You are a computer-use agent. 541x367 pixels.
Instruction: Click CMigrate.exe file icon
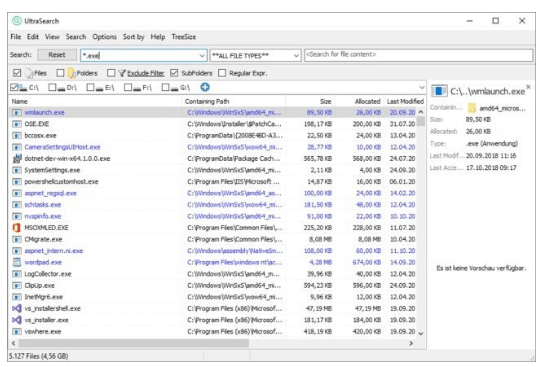coord(17,239)
